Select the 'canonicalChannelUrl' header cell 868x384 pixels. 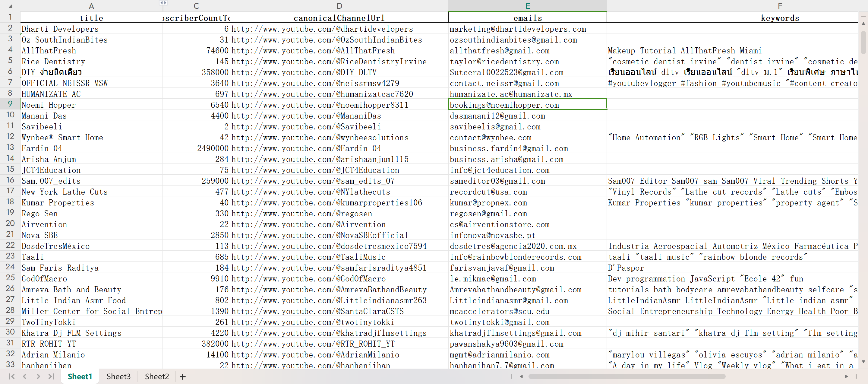339,17
